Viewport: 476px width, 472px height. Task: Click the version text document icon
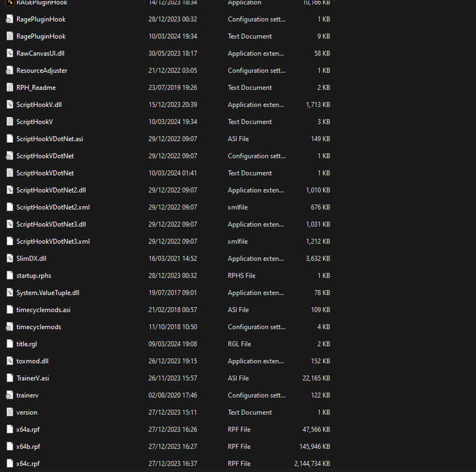[x=9, y=412]
